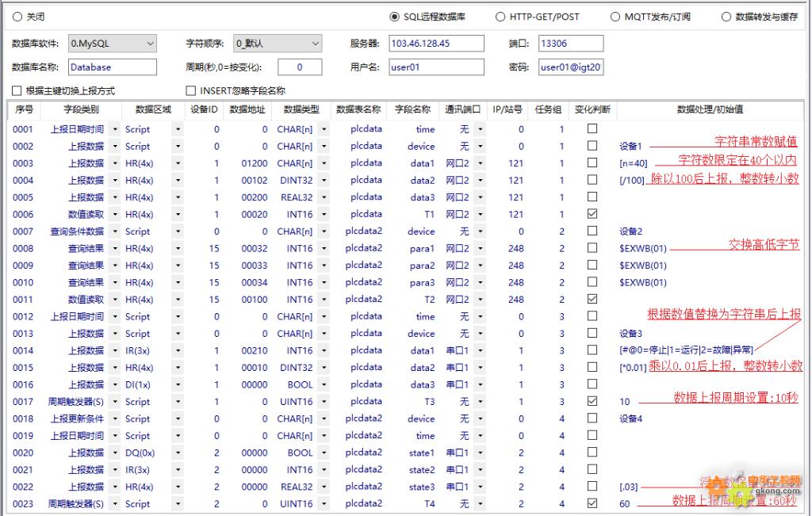Click the 数据处理/初始值 column header
Screen dimensions: 812x516
click(710, 109)
